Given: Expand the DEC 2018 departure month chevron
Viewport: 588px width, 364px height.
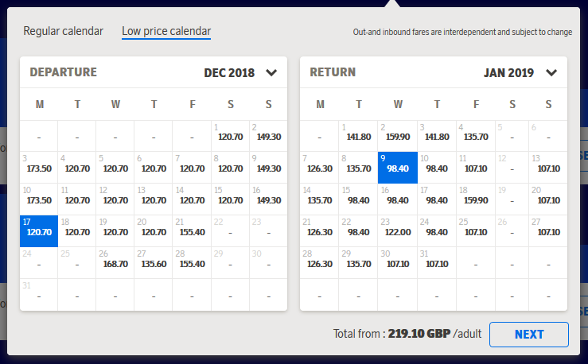Looking at the screenshot, I should [271, 72].
